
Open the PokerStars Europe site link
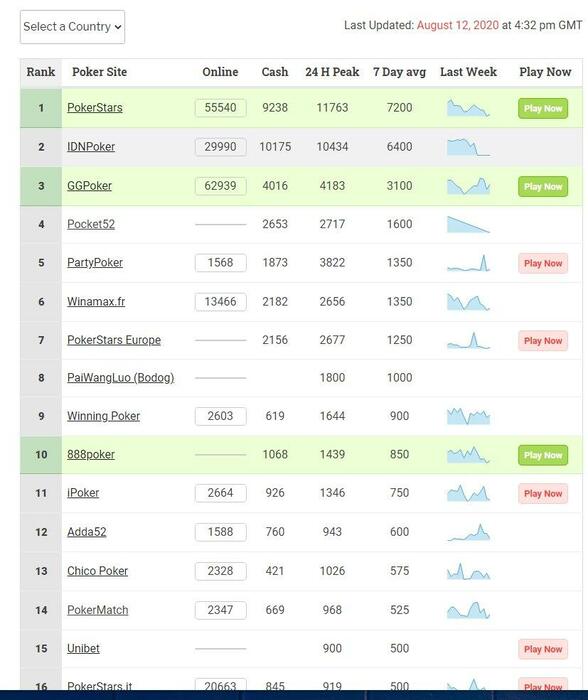(x=114, y=340)
